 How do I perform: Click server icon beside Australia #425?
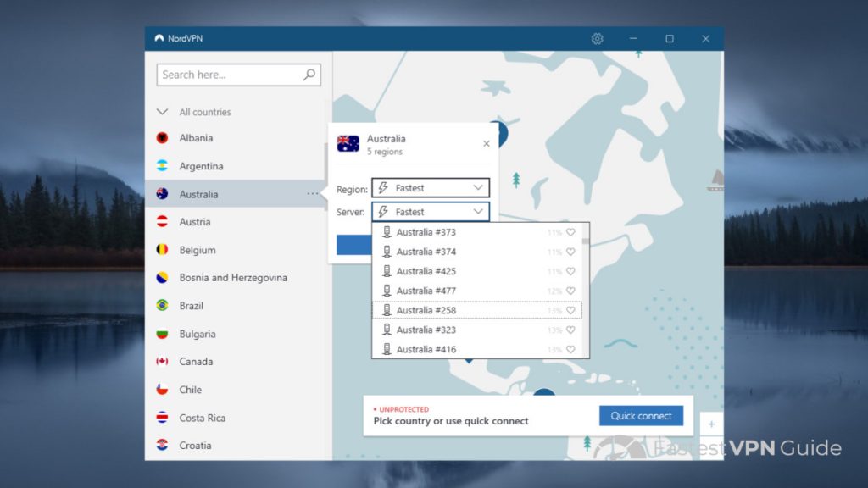(x=387, y=271)
